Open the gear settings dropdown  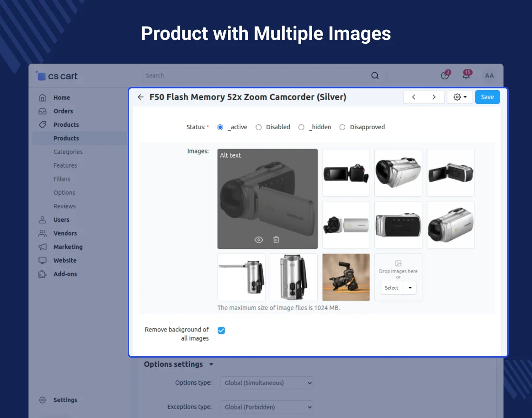[460, 97]
